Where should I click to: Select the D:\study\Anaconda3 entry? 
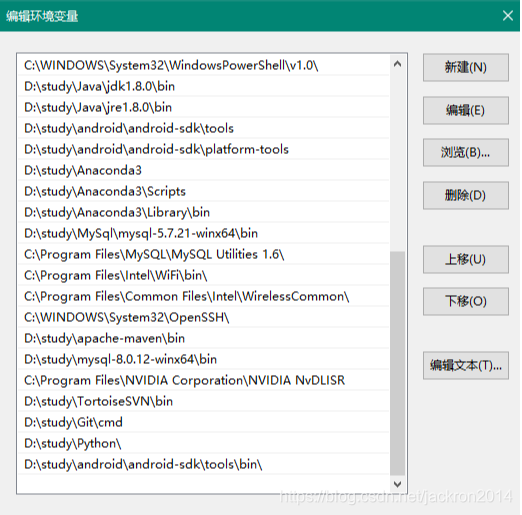[x=203, y=170]
